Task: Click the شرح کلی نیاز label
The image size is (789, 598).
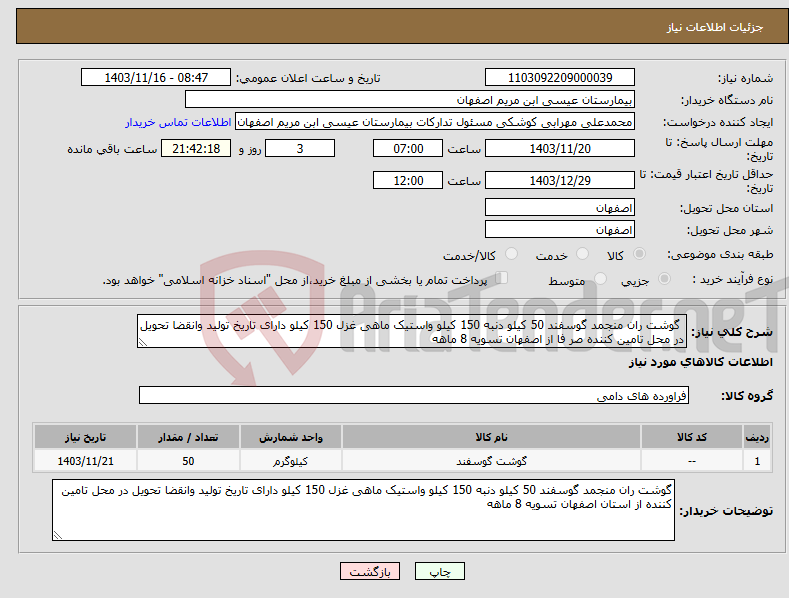Action: 732,332
